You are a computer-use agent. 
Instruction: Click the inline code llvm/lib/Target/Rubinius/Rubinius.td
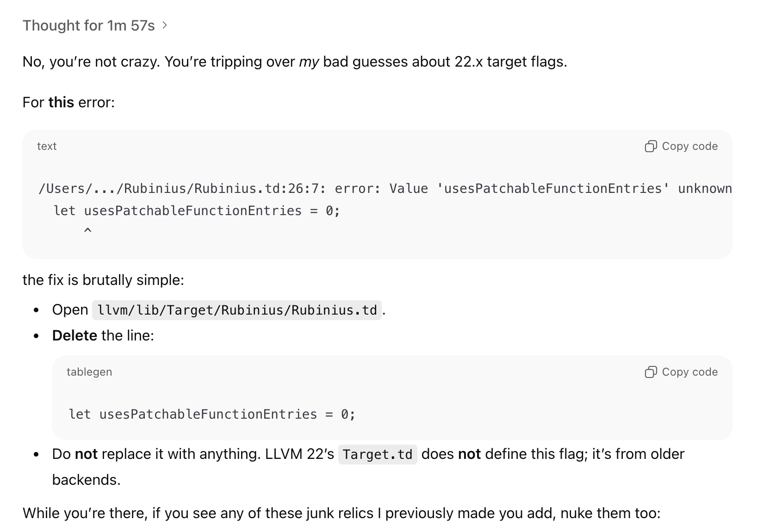pyautogui.click(x=237, y=309)
